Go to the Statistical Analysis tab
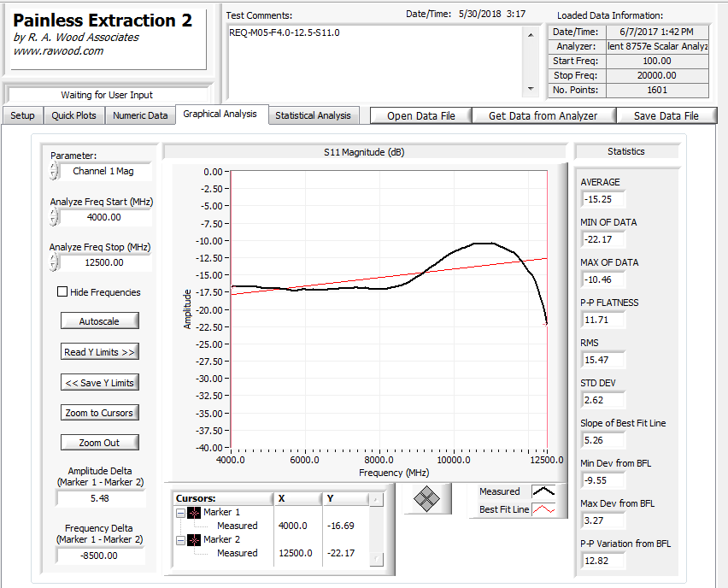This screenshot has width=728, height=588. pyautogui.click(x=313, y=115)
